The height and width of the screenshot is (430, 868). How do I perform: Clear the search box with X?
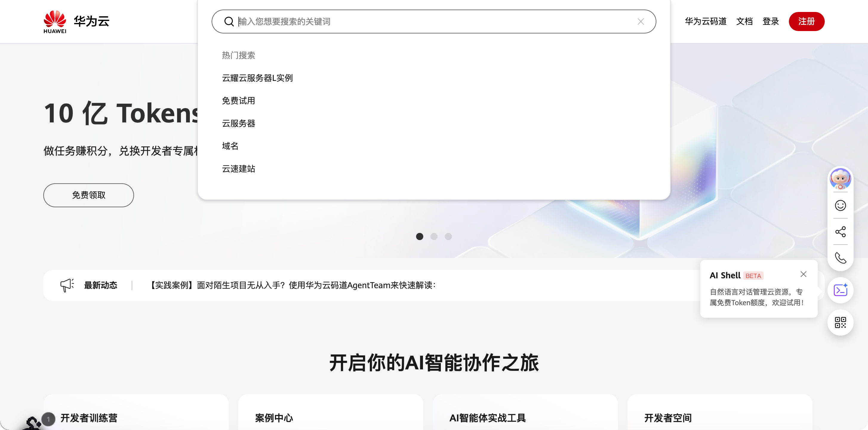(x=641, y=21)
